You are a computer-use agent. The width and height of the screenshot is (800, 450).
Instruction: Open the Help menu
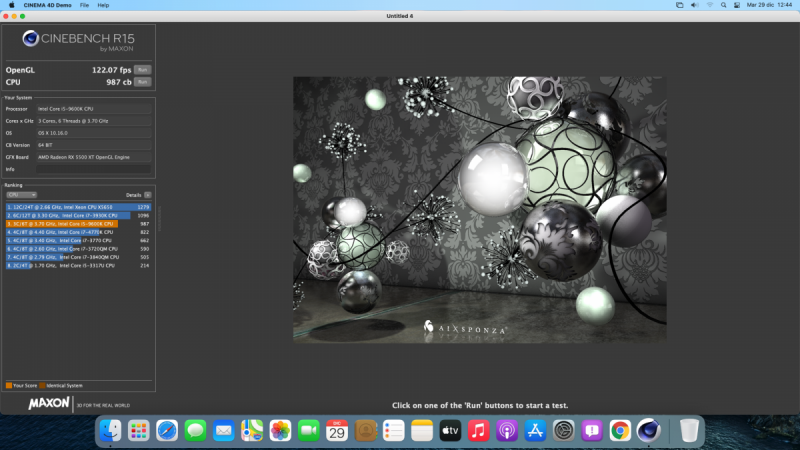pos(102,5)
